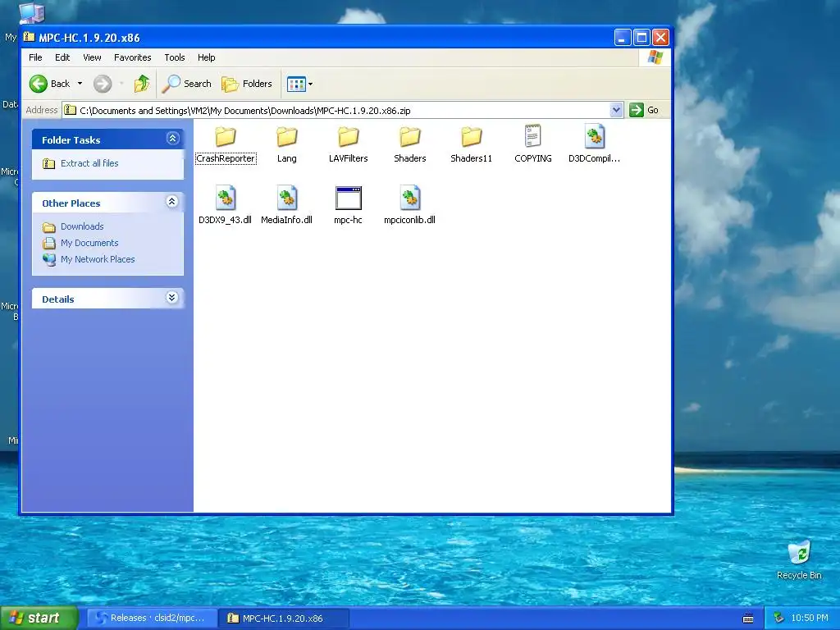Select the D3DCompil... DLL file icon
Image resolution: width=840 pixels, height=630 pixels.
coord(594,136)
